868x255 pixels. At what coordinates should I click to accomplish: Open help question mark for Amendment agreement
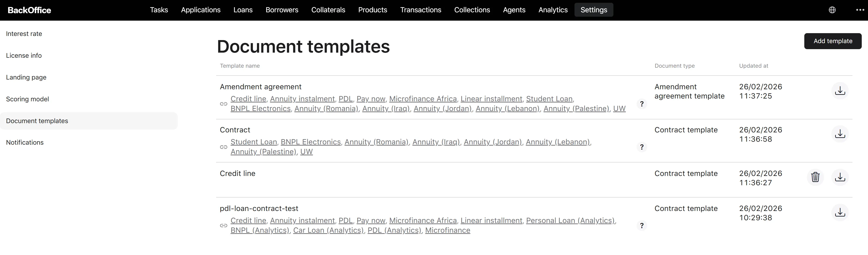click(x=642, y=104)
